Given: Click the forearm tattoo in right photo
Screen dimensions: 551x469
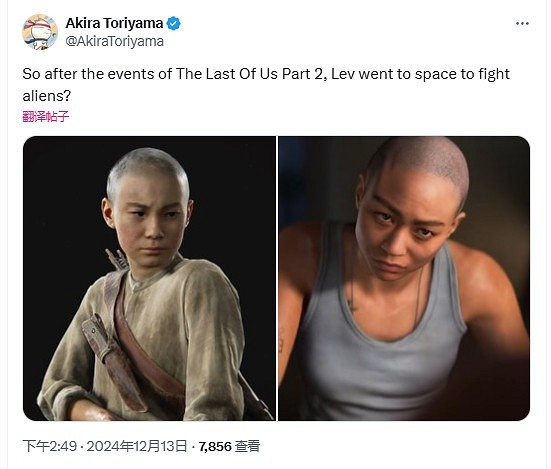Looking at the screenshot, I should coord(282,340).
